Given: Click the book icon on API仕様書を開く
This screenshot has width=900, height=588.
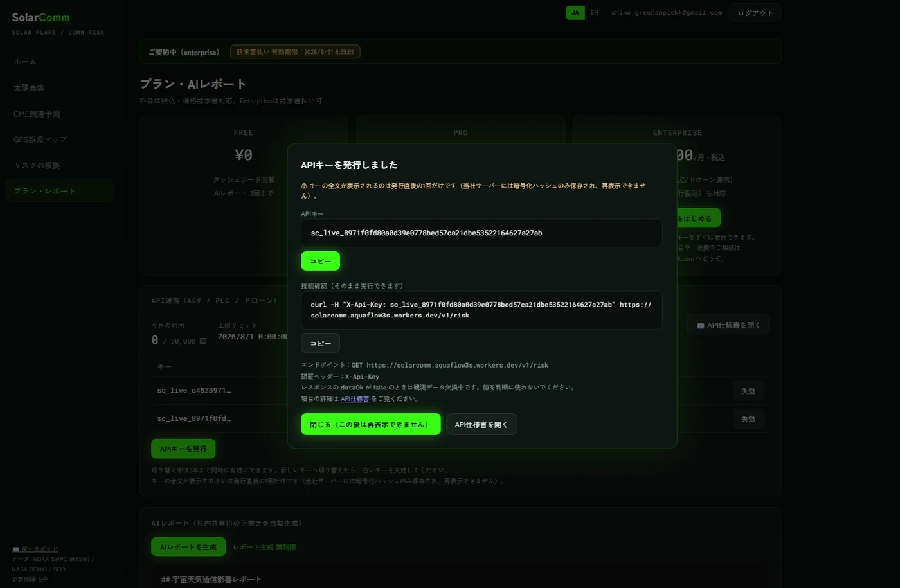Looking at the screenshot, I should pyautogui.click(x=701, y=326).
